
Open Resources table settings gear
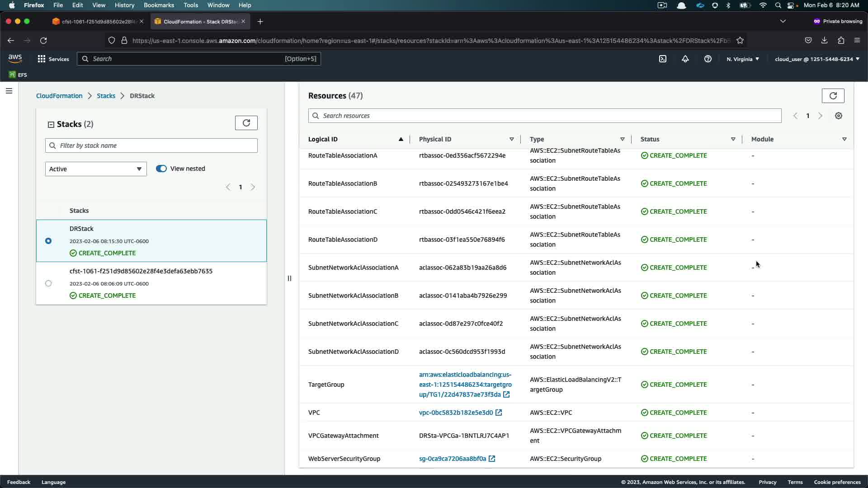click(x=839, y=116)
